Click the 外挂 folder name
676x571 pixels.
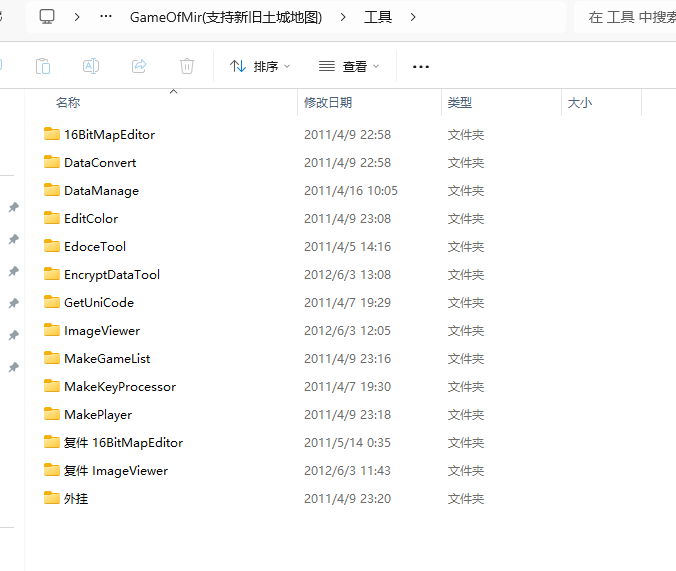click(x=76, y=499)
